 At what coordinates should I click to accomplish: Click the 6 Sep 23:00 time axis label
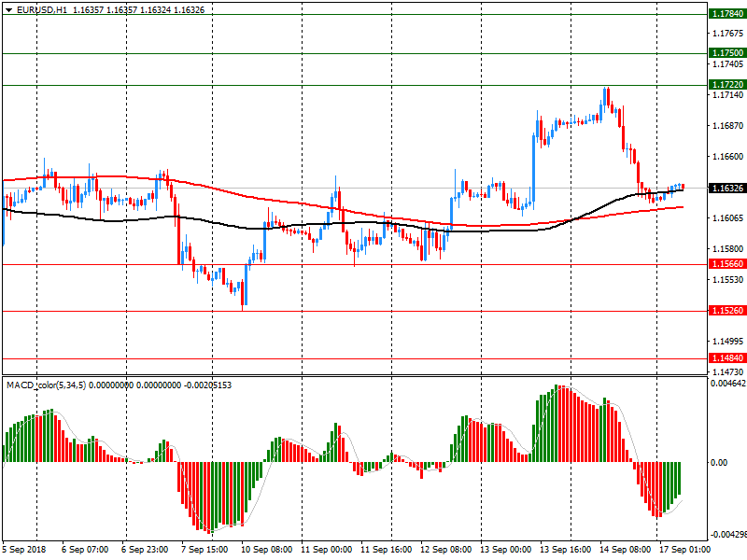[145, 550]
